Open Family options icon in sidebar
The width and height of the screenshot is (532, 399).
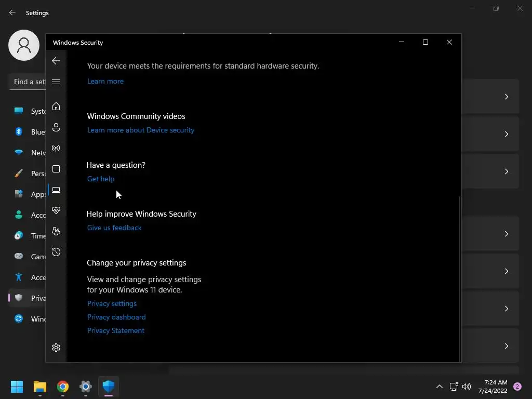(56, 231)
